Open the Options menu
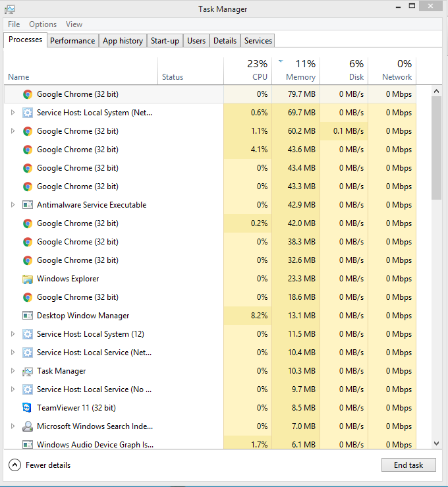 pyautogui.click(x=43, y=24)
